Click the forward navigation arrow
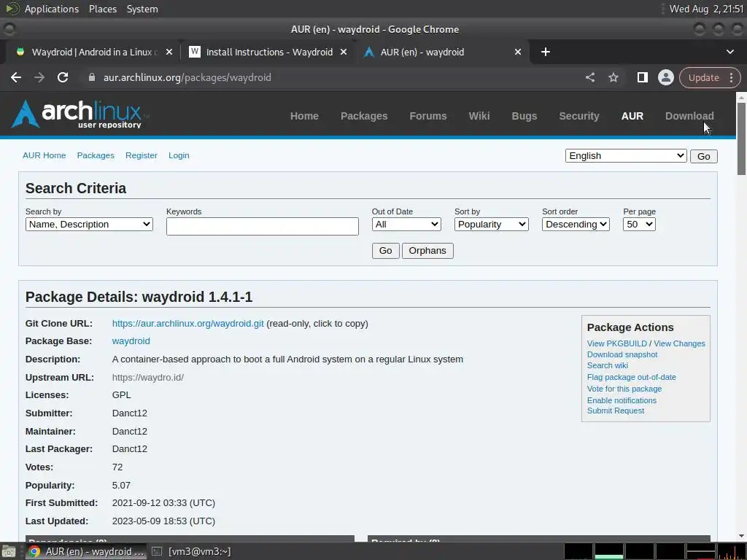 click(39, 77)
